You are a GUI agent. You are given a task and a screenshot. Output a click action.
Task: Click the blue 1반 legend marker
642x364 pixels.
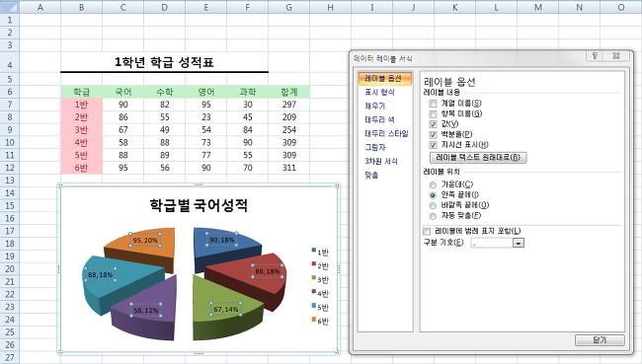314,250
